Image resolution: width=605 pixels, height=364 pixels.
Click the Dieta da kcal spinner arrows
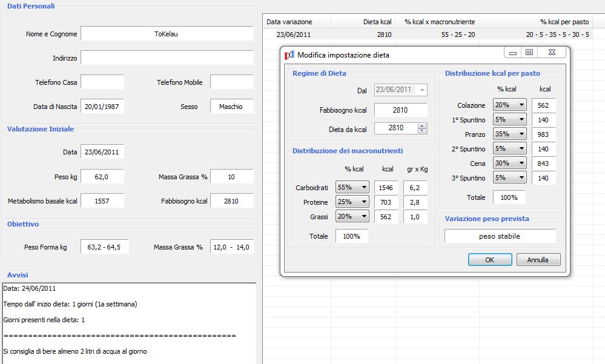[422, 128]
